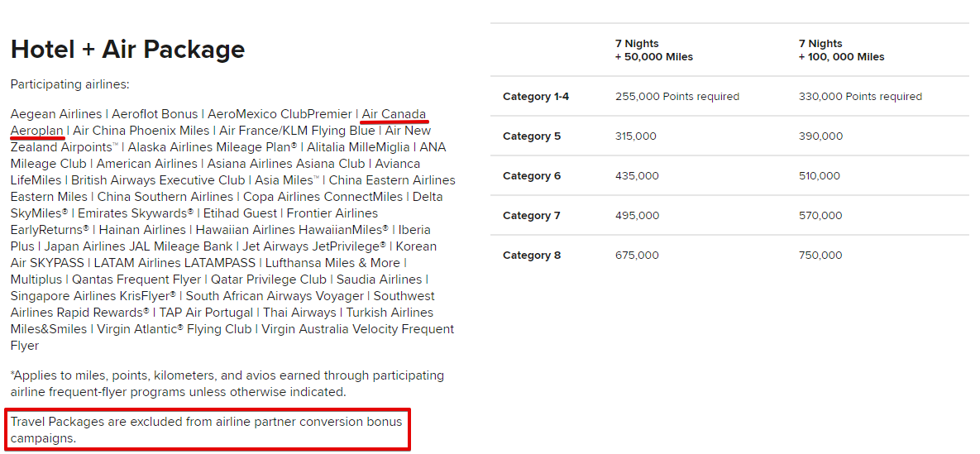980x454 pixels.
Task: Click the Virgin Atlantic Flying Club text
Action: [176, 329]
